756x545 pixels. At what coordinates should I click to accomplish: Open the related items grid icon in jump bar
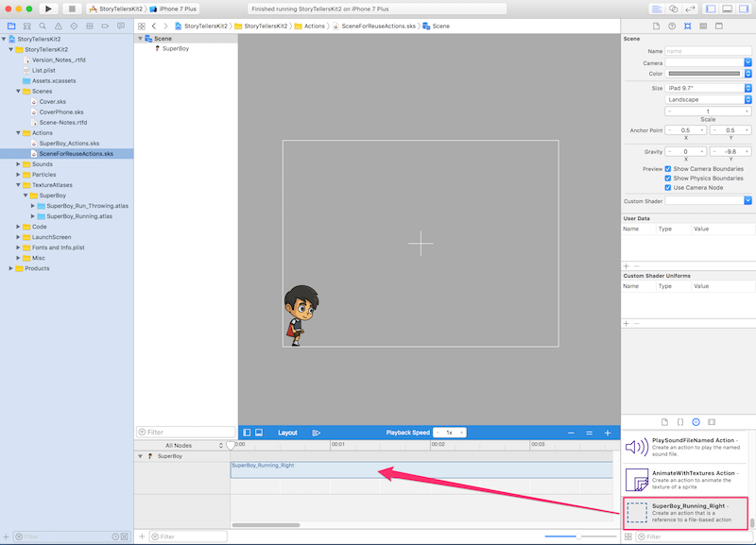click(x=141, y=26)
